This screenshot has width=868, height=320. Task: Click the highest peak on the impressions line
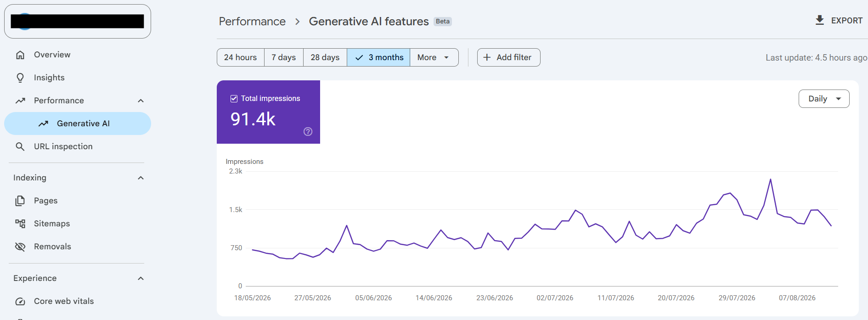click(x=770, y=180)
